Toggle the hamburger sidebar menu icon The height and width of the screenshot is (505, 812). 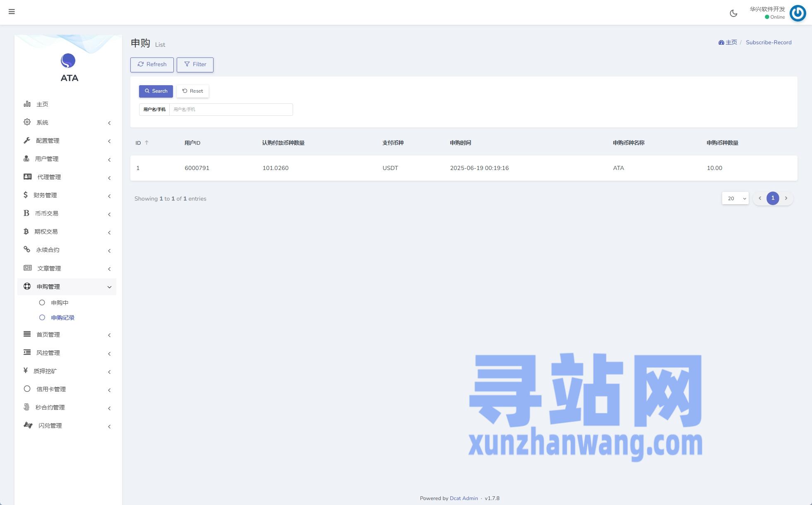[12, 12]
